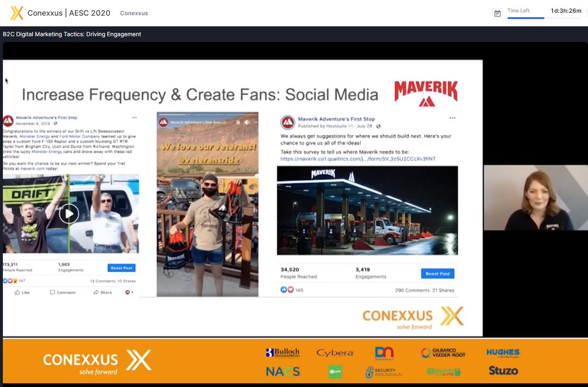Open the calendar icon beside Time Left

point(497,13)
